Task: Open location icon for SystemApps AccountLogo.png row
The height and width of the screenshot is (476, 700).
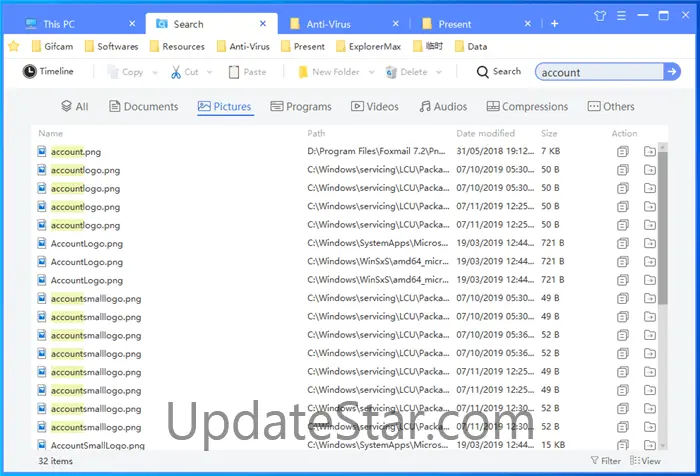Action: pyautogui.click(x=650, y=243)
